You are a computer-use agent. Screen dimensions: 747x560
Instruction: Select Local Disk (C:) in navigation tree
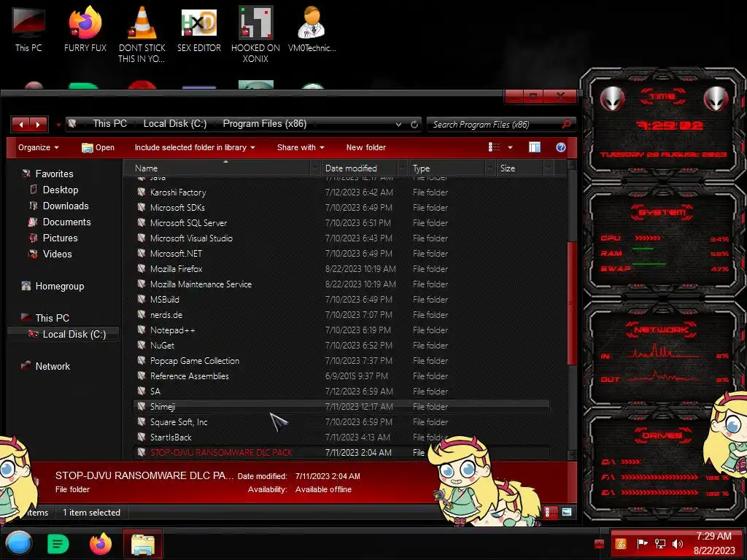pos(74,334)
